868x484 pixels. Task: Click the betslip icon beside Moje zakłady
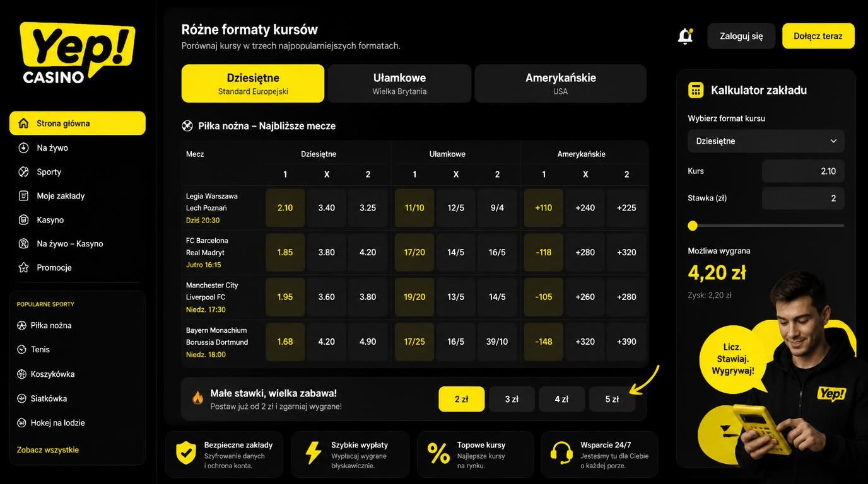tap(23, 195)
